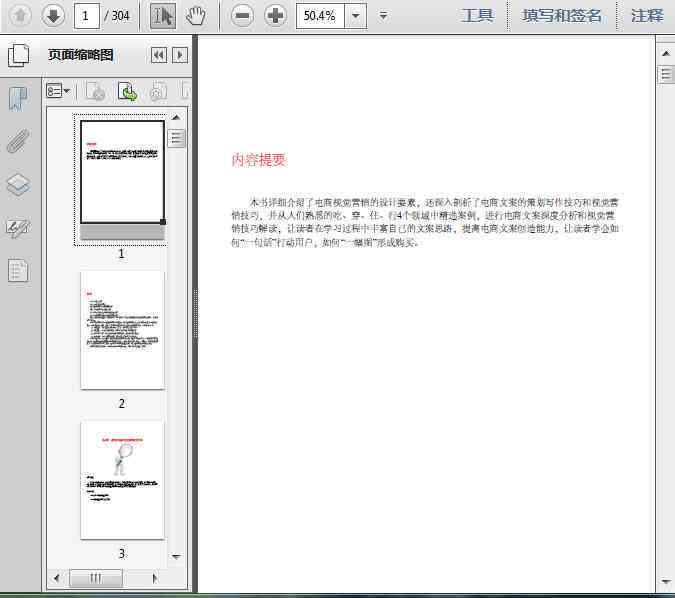This screenshot has height=598, width=675.
Task: Open the 工具 pane
Action: pyautogui.click(x=477, y=16)
